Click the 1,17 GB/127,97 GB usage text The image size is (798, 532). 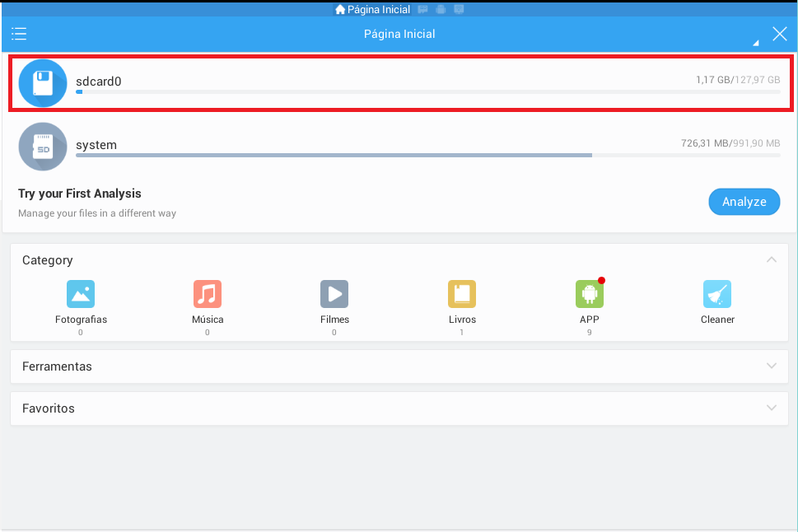tap(738, 79)
